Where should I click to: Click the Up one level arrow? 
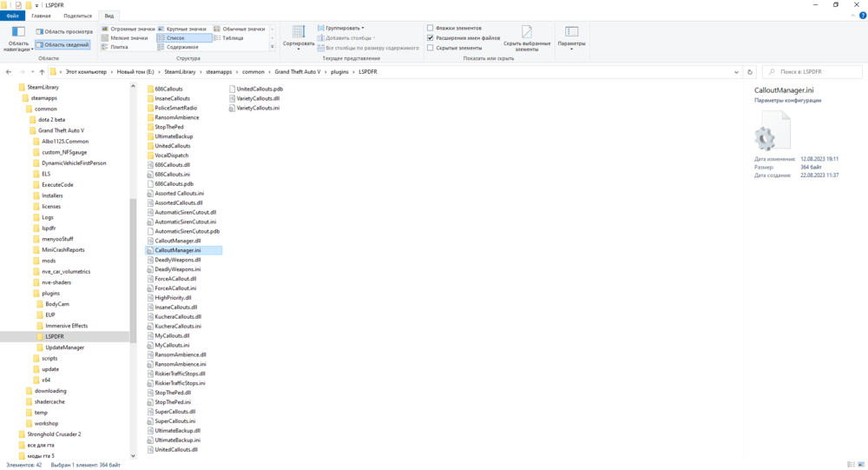(42, 72)
